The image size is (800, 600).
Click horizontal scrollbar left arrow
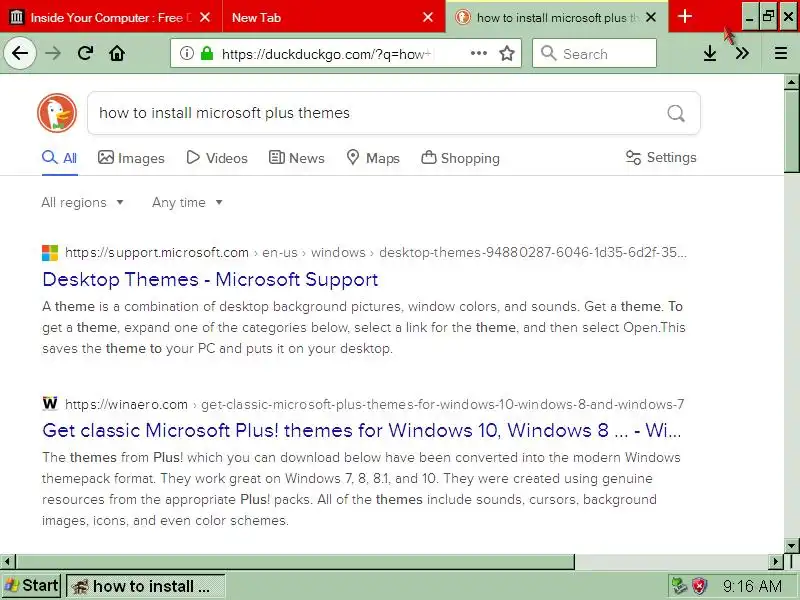7,562
